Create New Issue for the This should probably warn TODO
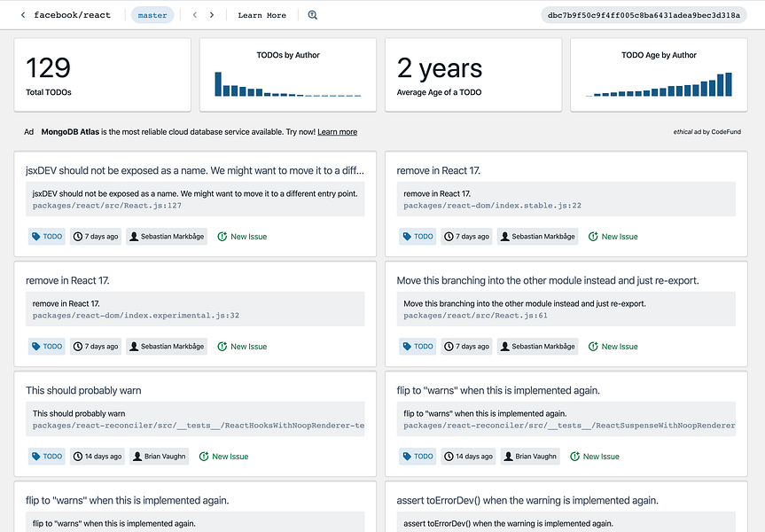 click(x=223, y=457)
